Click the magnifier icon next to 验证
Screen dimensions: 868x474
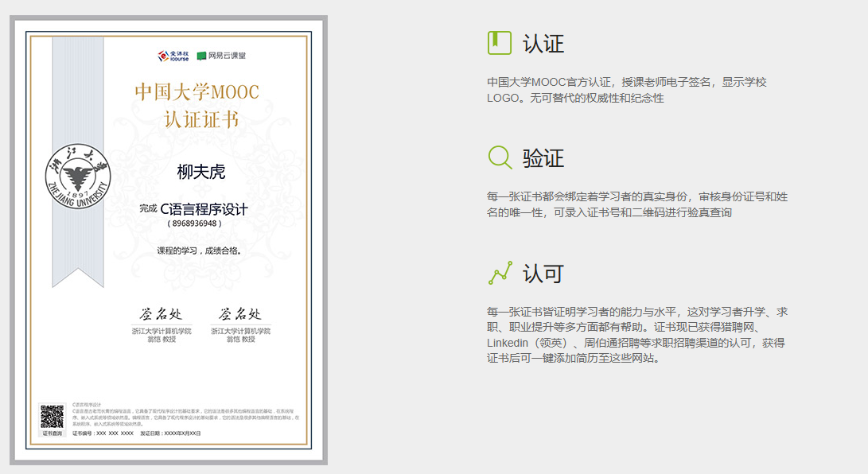point(499,157)
